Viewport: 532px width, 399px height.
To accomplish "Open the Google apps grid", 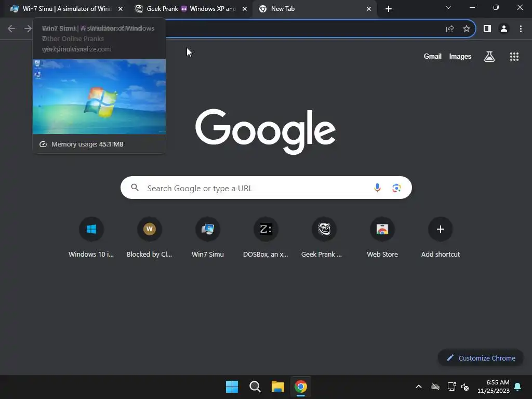I will point(514,56).
